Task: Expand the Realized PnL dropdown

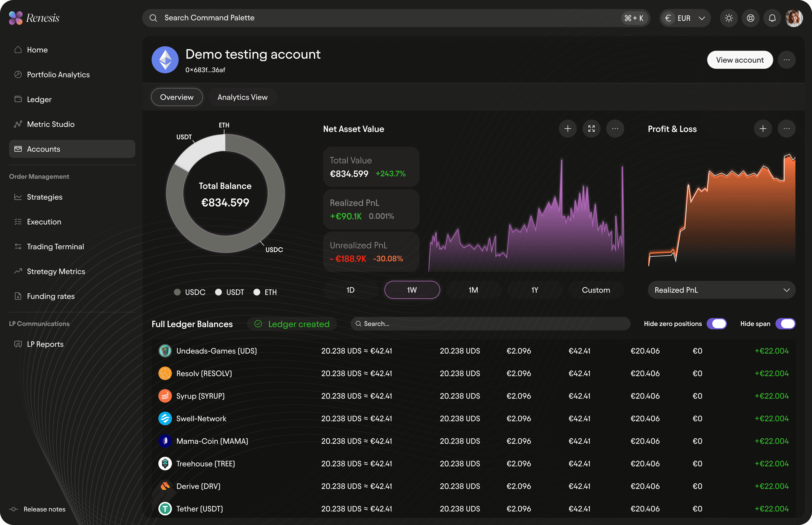Action: tap(721, 290)
